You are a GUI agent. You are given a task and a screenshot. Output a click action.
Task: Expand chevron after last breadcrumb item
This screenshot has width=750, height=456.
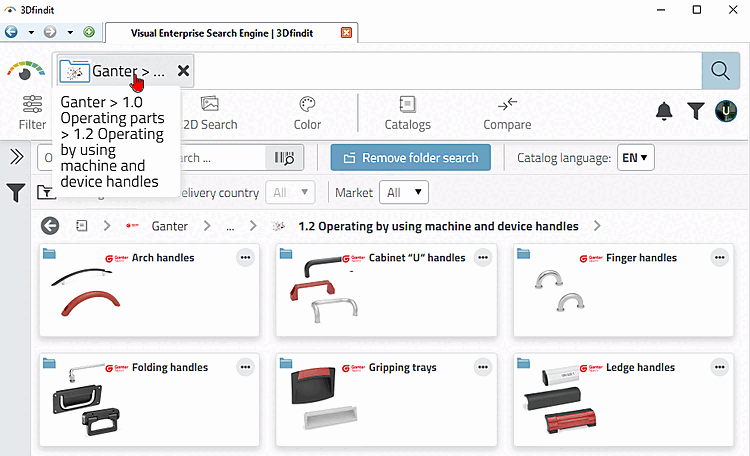click(x=597, y=226)
